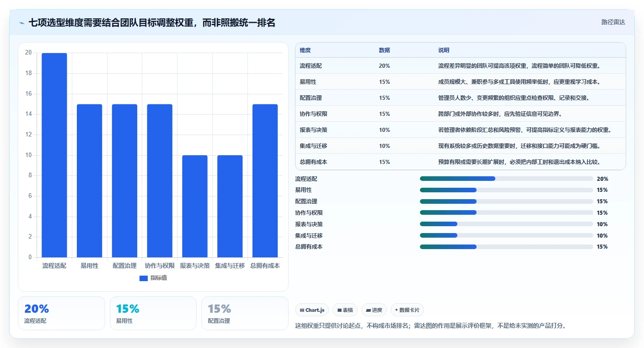Click the 配置治理 bar in the chart
This screenshot has width=644, height=348.
click(124, 181)
